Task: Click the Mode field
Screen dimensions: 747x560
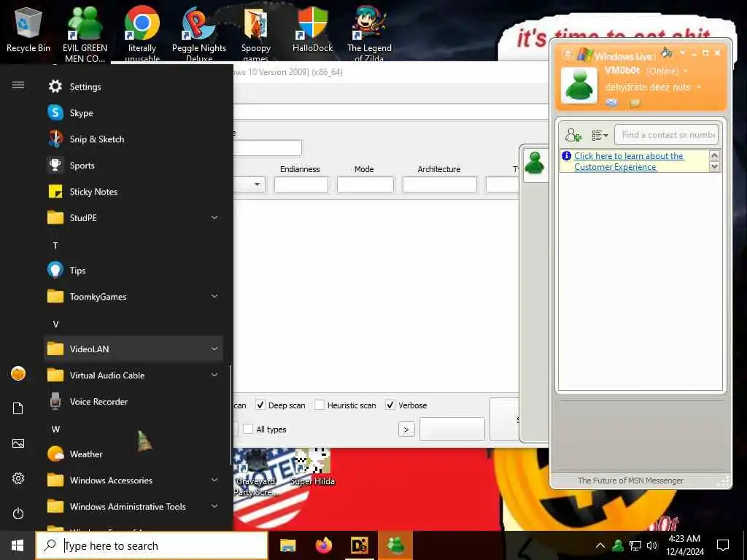Action: coord(365,184)
